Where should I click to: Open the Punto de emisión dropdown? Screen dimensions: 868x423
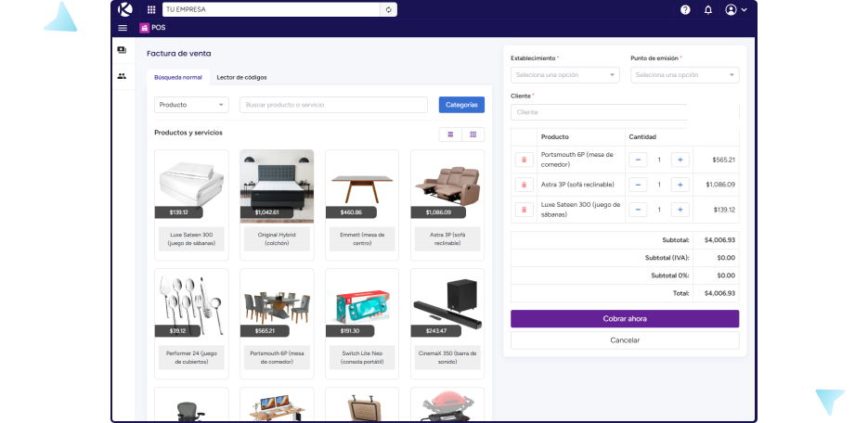[685, 74]
